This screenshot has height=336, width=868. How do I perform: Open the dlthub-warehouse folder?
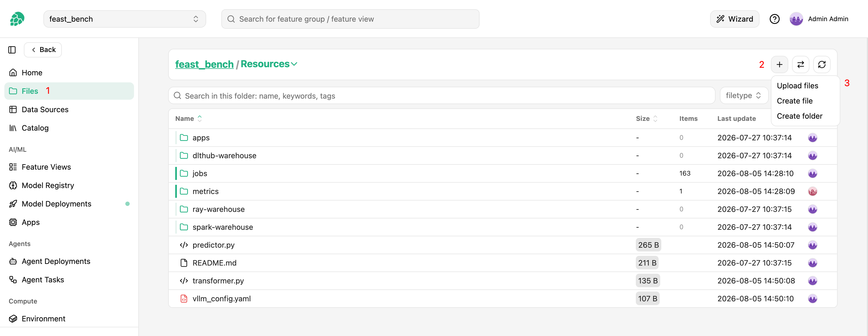pyautogui.click(x=224, y=156)
